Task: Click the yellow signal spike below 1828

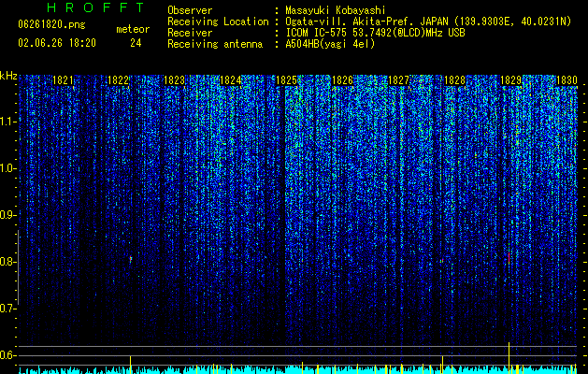Action: [442, 363]
